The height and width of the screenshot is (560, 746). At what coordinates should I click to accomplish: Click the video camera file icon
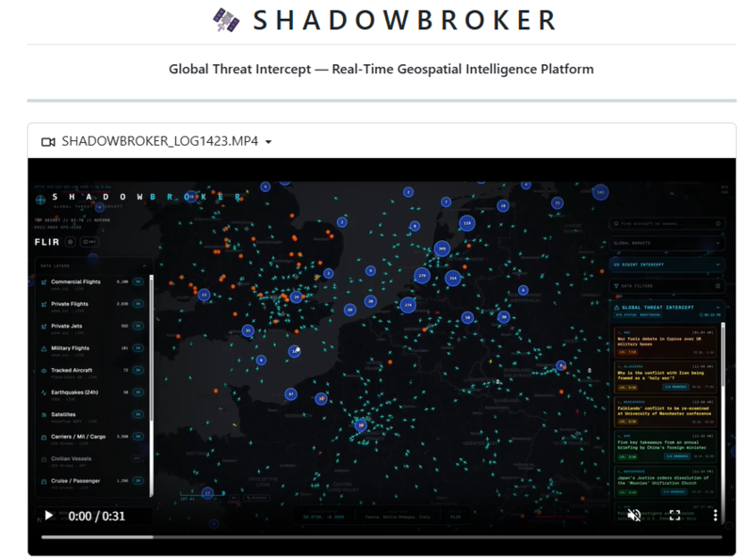pyautogui.click(x=48, y=142)
